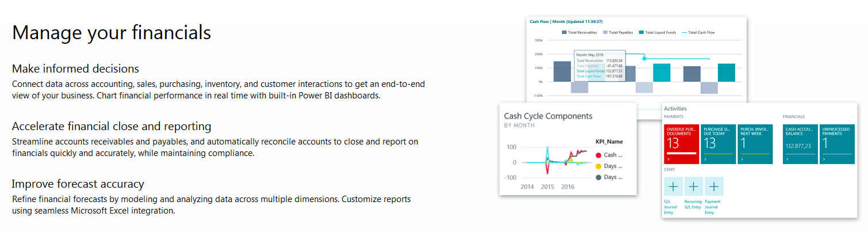Click the gray Days KPI legend dot
This screenshot has height=232, width=868.
(x=598, y=177)
